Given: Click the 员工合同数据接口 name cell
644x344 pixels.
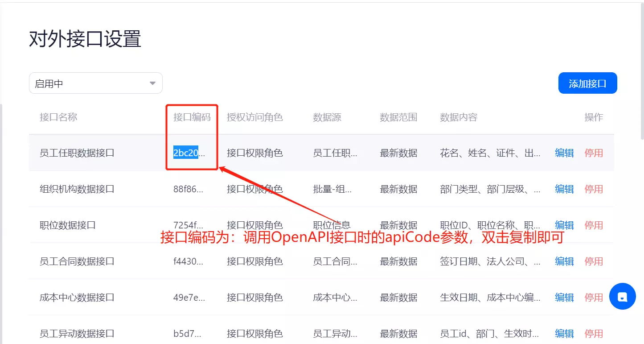Looking at the screenshot, I should [x=77, y=261].
